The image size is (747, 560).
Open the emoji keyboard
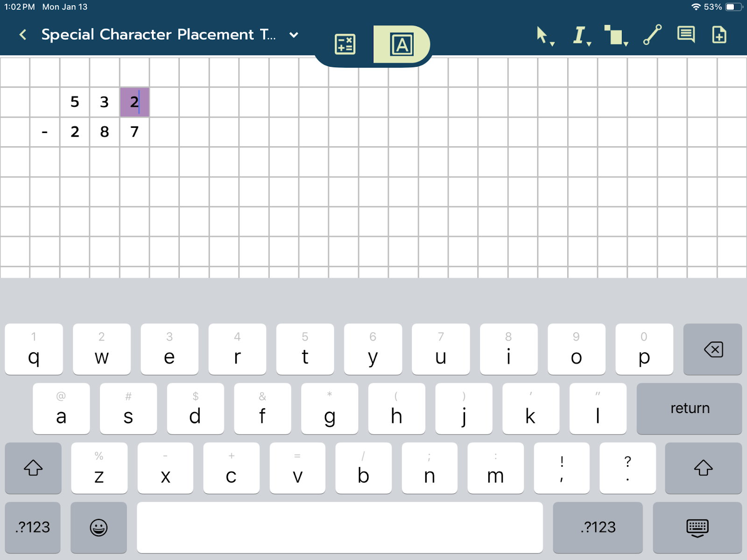(99, 527)
